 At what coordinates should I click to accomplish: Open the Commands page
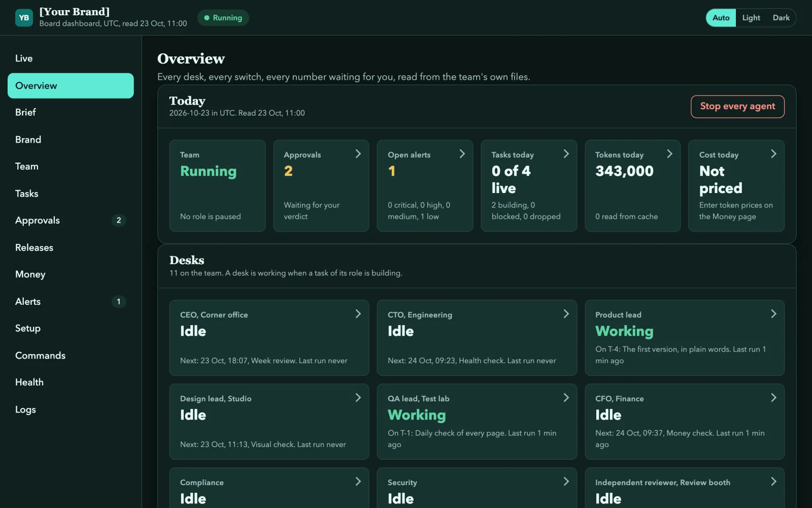tap(71, 356)
